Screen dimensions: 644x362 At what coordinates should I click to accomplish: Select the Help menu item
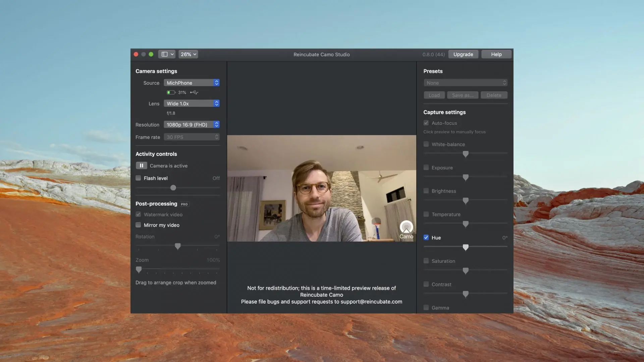click(x=496, y=54)
